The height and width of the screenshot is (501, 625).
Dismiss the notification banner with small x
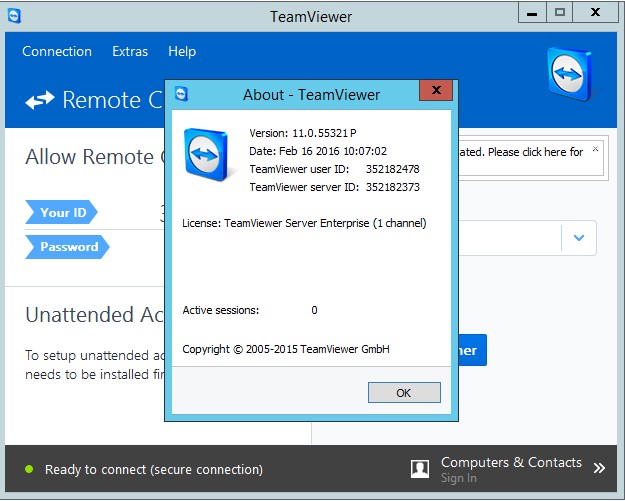pyautogui.click(x=595, y=149)
